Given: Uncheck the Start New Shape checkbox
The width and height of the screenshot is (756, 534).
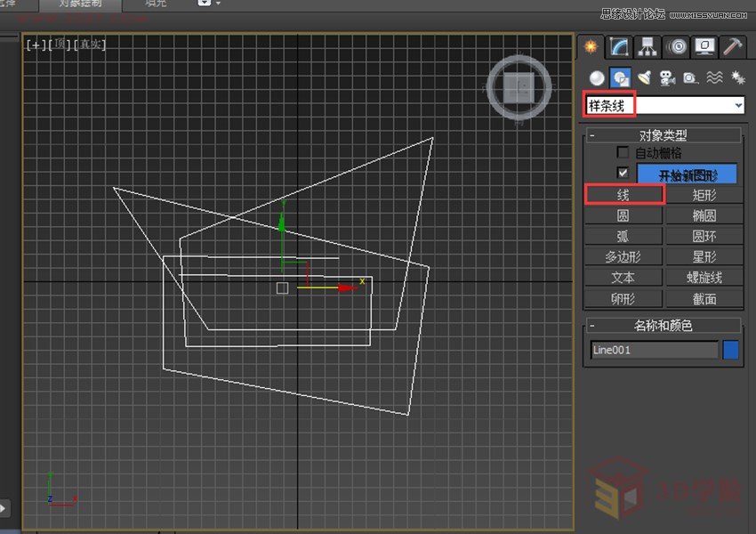Looking at the screenshot, I should pyautogui.click(x=623, y=173).
